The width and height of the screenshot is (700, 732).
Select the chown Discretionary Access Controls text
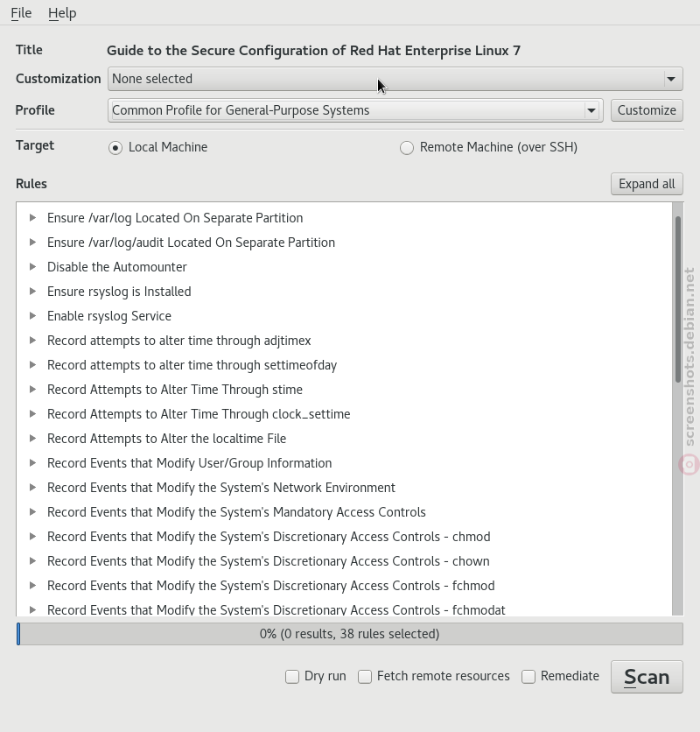point(269,561)
